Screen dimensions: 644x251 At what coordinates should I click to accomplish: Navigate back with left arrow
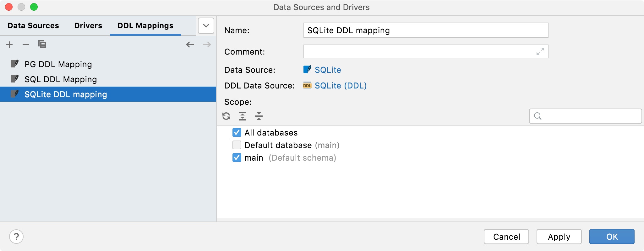pos(190,45)
